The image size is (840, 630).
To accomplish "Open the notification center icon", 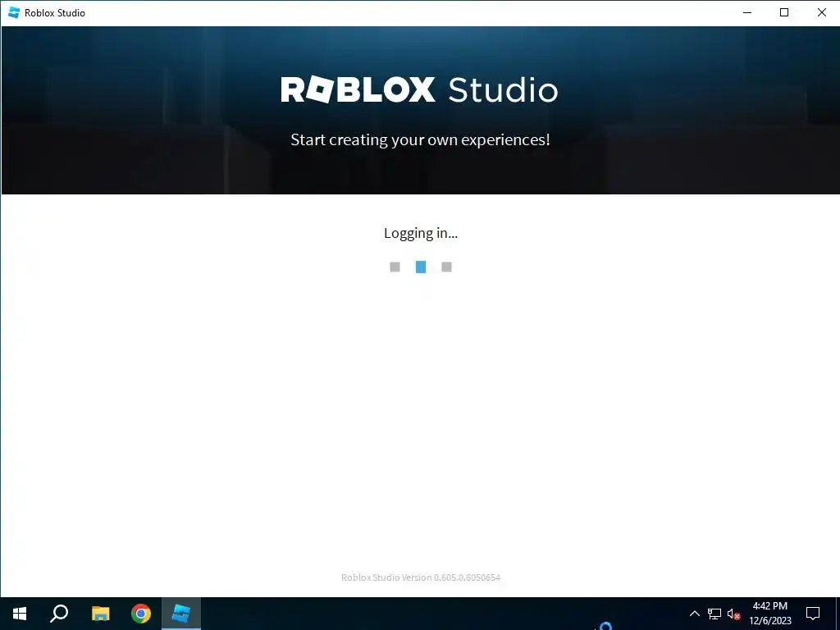I will 813,614.
